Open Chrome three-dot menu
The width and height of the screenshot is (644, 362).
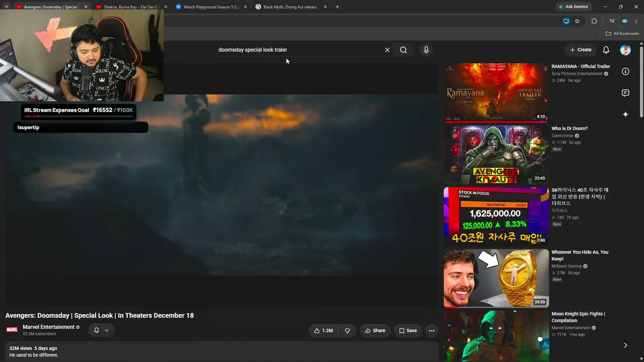coord(636,21)
